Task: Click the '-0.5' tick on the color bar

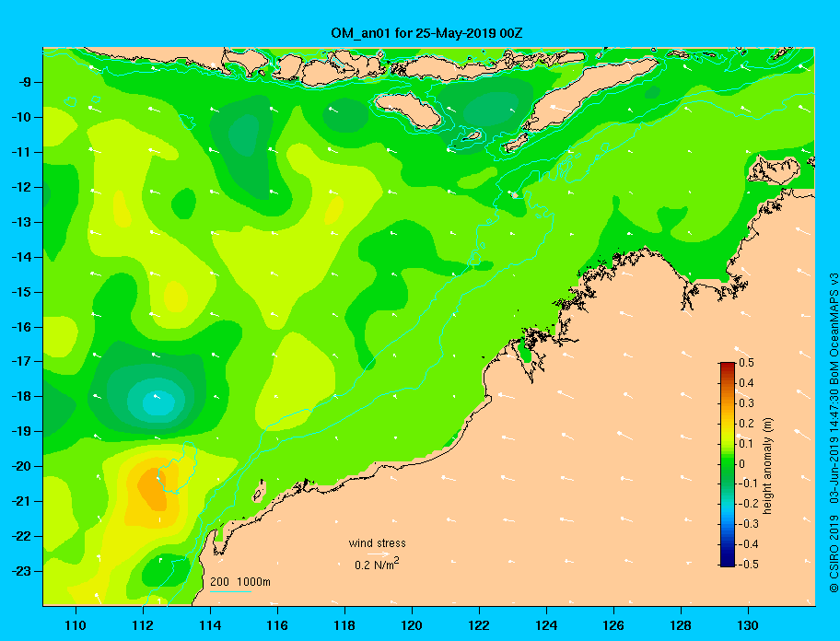Action: coord(749,565)
